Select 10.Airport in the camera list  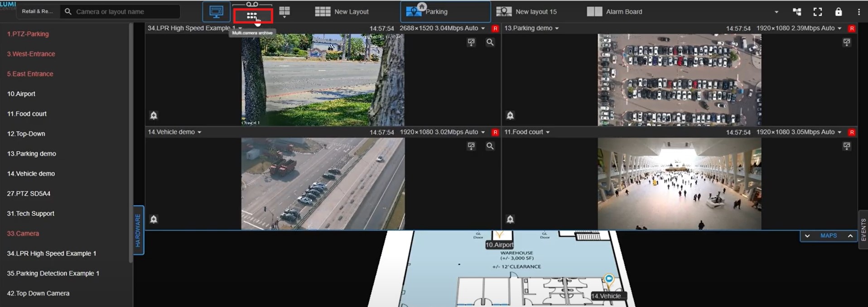click(x=21, y=94)
